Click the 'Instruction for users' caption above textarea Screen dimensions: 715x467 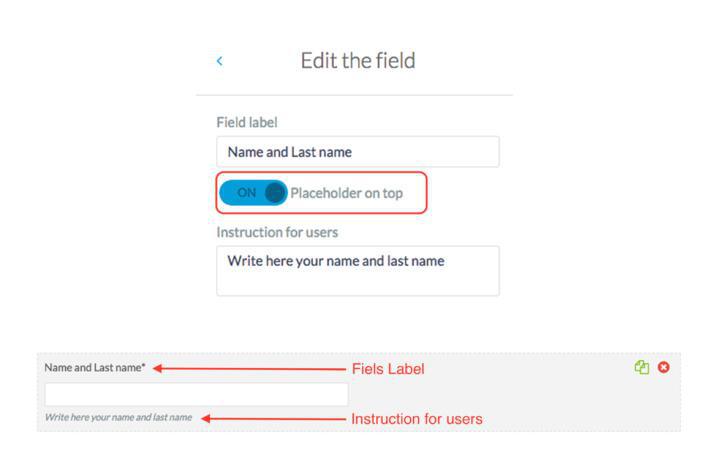point(277,232)
